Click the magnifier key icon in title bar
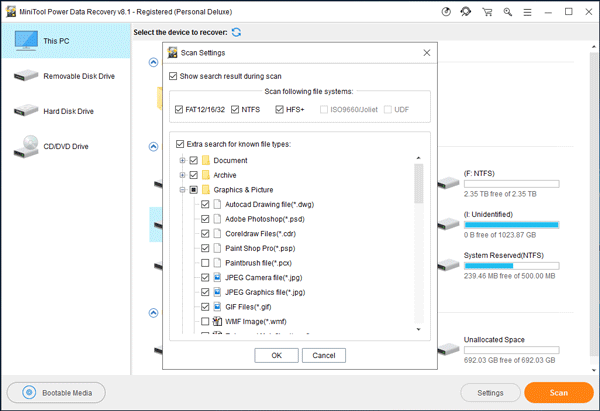The height and width of the screenshot is (411, 600). (507, 12)
